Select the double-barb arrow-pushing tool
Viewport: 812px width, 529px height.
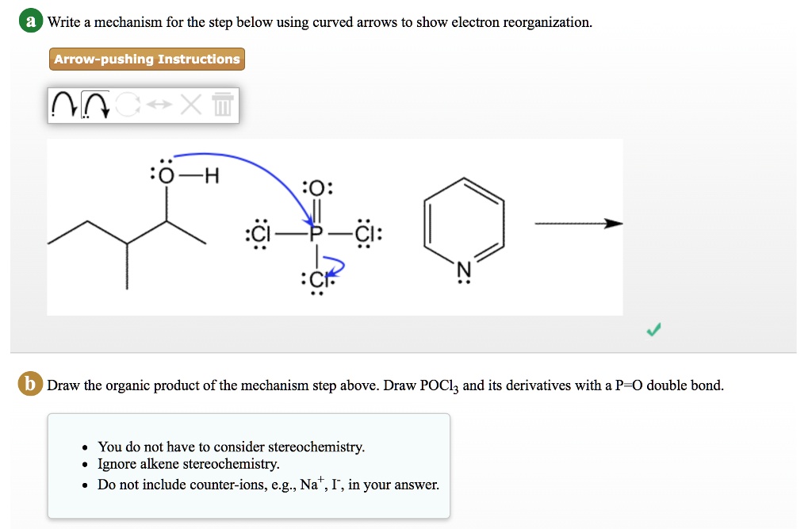coord(95,104)
